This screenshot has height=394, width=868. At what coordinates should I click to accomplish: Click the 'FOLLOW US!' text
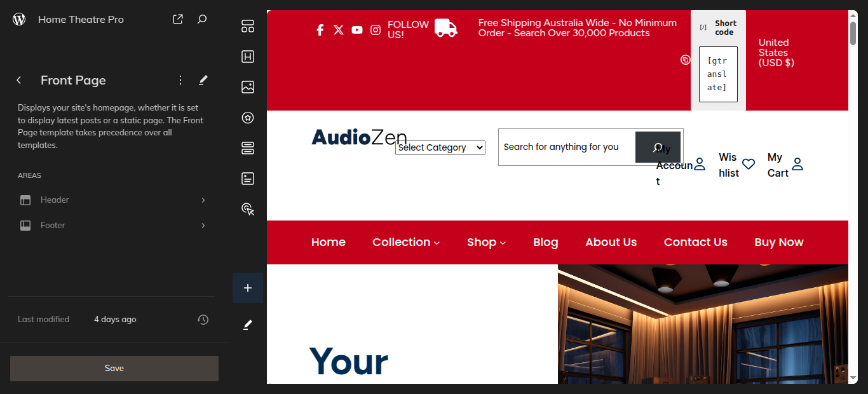tap(408, 30)
